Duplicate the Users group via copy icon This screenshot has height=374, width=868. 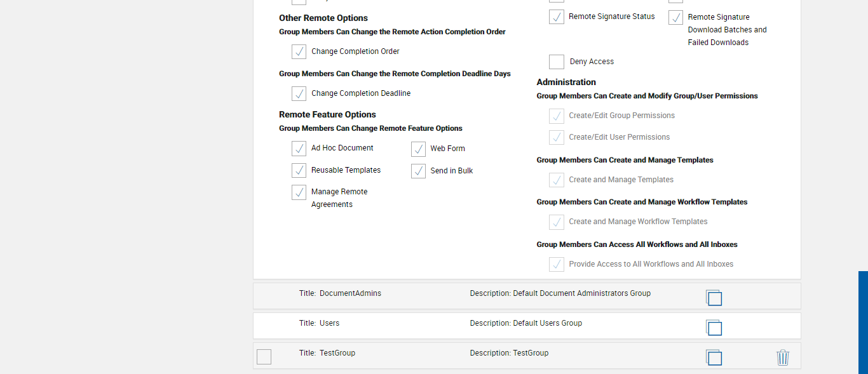point(714,328)
